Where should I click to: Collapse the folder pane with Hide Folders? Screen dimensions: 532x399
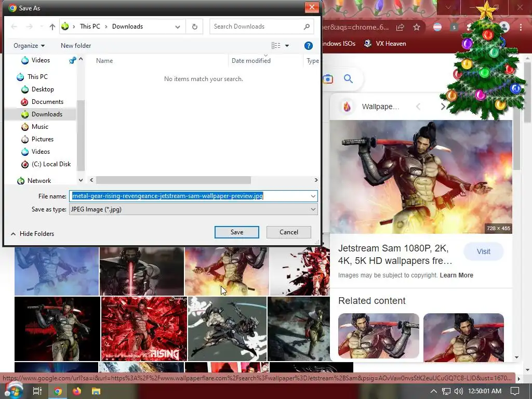pyautogui.click(x=33, y=234)
